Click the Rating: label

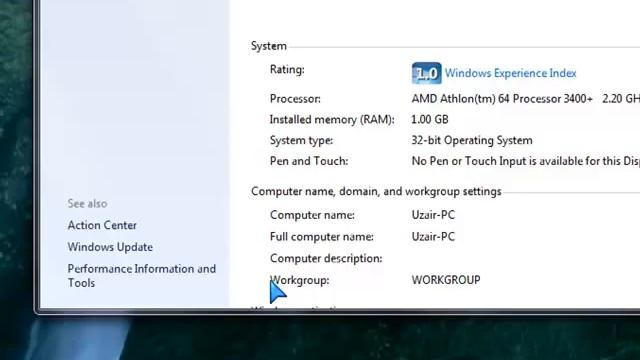pos(287,69)
